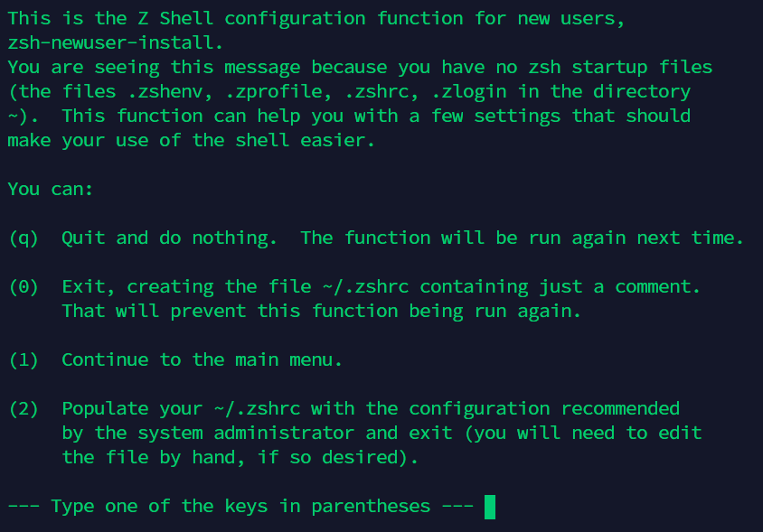
Task: Click 'the file by hand' line
Action: (240, 458)
